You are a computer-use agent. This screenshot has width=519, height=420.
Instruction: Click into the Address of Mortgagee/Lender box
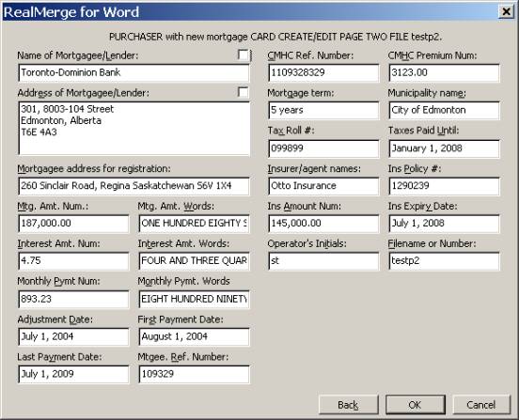[x=134, y=129]
